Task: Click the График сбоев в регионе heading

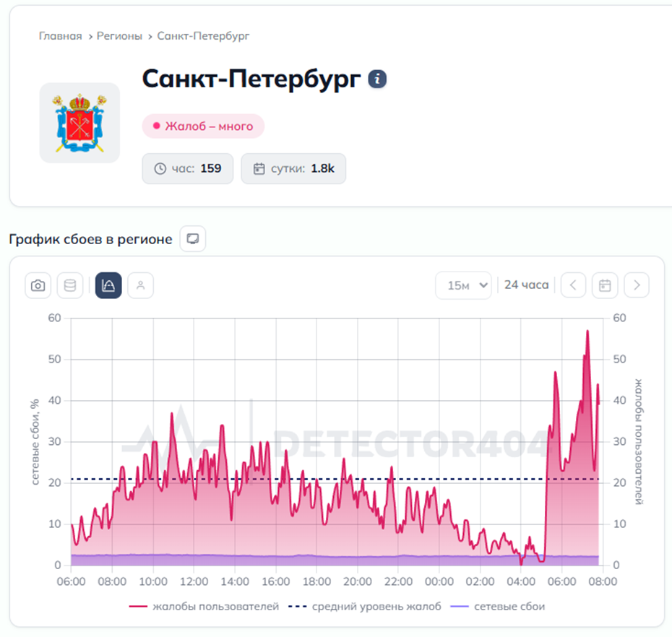Action: [90, 239]
